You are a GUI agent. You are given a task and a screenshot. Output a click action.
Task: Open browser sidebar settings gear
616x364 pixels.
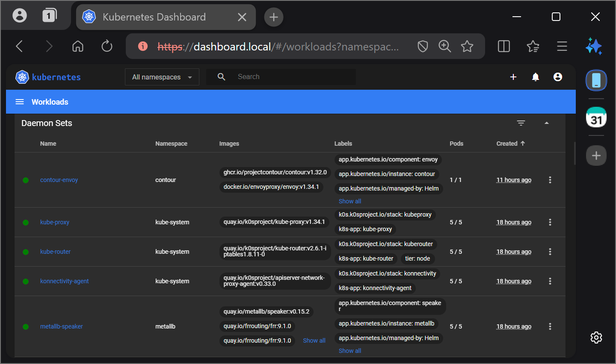coord(596,338)
